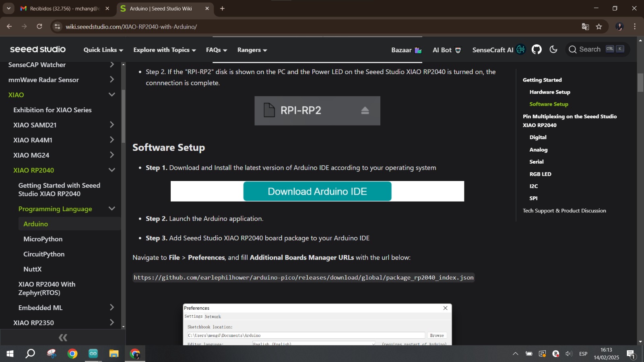This screenshot has width=644, height=362.
Task: Open SenseCraft AI link
Action: (499, 49)
